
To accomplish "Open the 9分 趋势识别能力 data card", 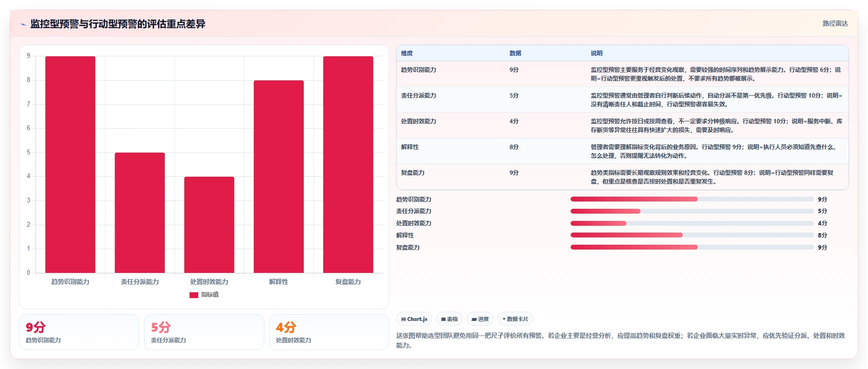I will pos(79,332).
